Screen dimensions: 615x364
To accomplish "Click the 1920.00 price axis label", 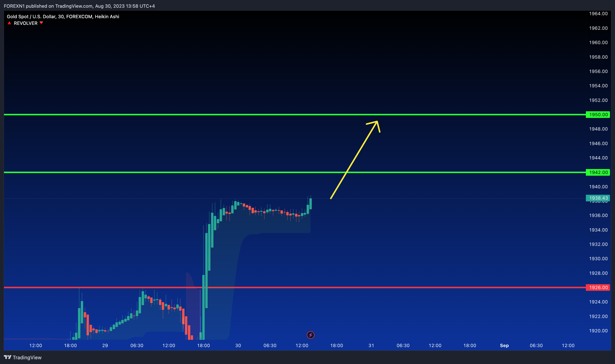I will 598,331.
